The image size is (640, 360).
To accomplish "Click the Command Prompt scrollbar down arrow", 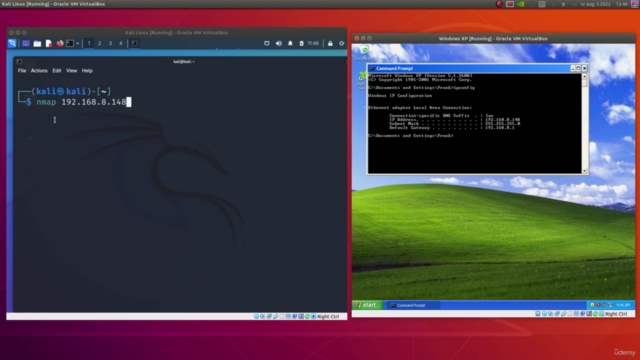I will pyautogui.click(x=584, y=171).
